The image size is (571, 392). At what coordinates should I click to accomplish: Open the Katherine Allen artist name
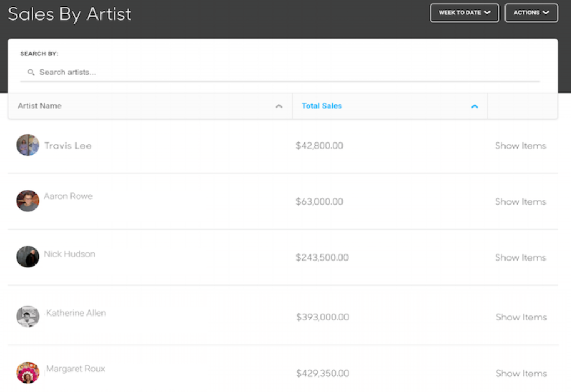[76, 313]
